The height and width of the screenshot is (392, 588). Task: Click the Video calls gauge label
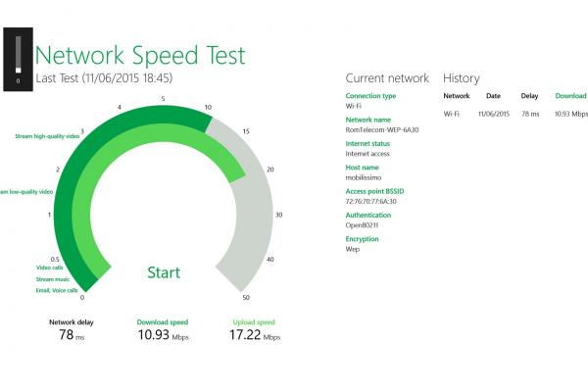click(50, 268)
